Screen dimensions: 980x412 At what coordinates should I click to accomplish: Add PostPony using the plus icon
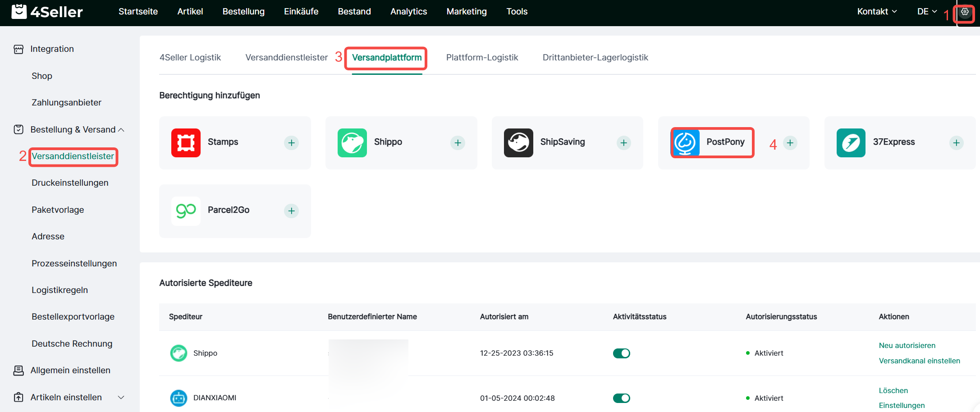pos(790,143)
